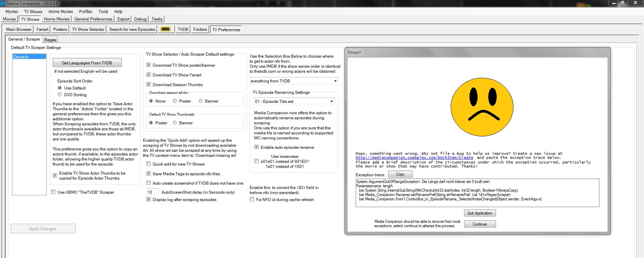
Task: Toggle TV Show Actor Thumbs copy option
Action: click(55, 176)
